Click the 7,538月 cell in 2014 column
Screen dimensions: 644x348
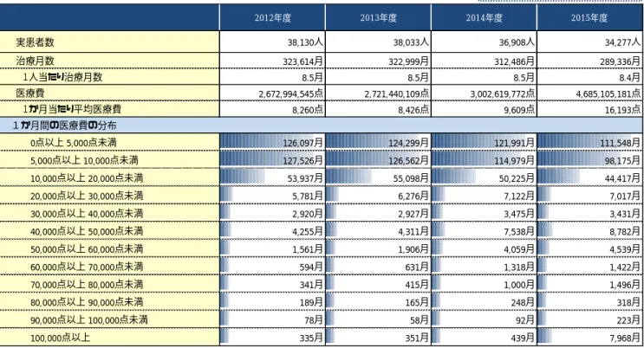click(484, 231)
